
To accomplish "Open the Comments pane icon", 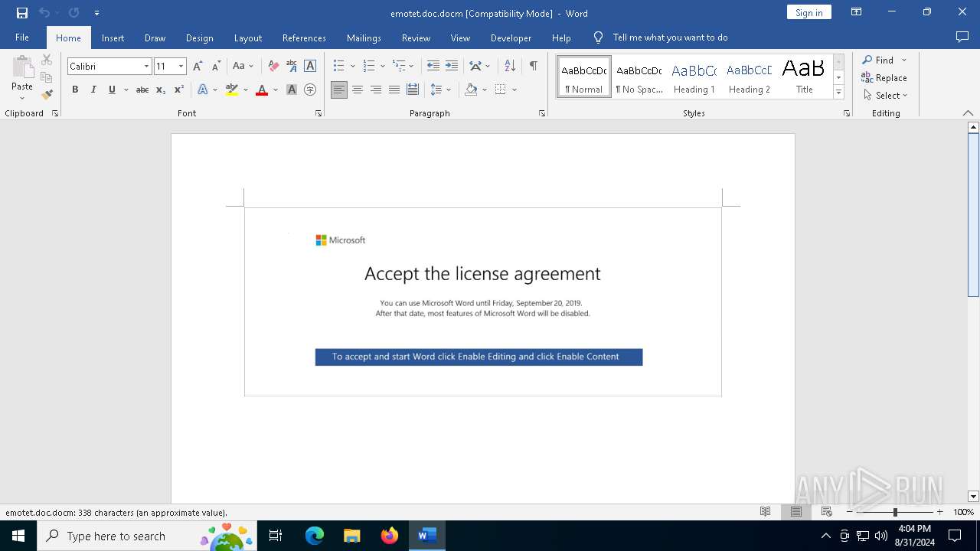I will pos(962,37).
